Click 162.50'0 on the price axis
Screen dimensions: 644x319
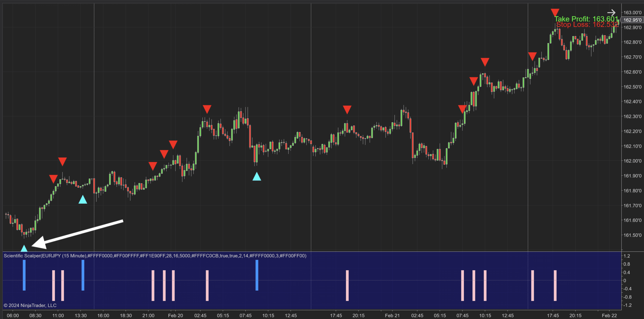632,87
